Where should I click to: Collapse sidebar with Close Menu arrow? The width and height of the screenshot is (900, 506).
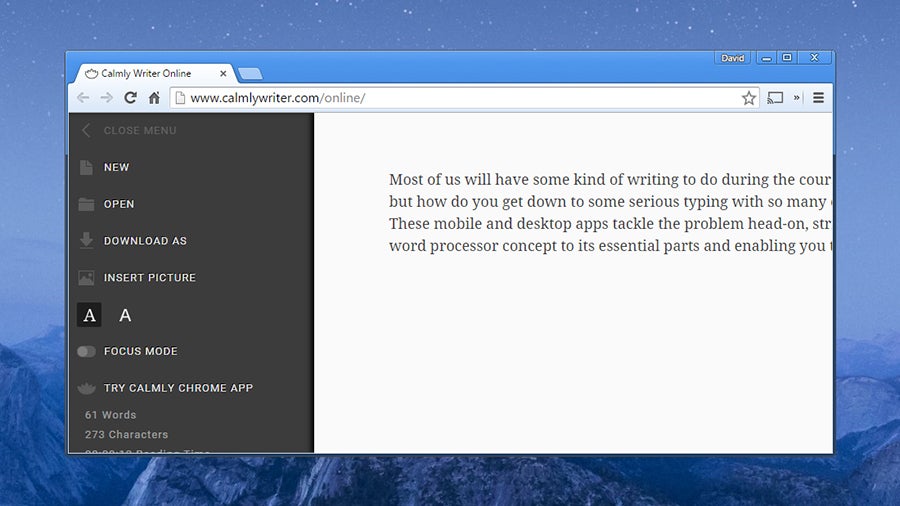[x=86, y=130]
